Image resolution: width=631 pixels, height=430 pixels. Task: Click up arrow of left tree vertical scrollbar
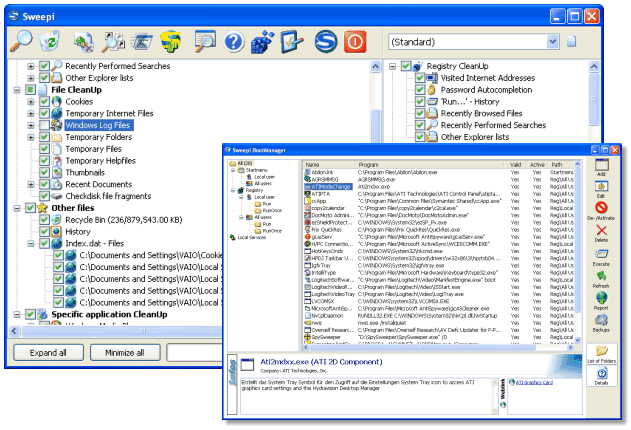coord(375,66)
